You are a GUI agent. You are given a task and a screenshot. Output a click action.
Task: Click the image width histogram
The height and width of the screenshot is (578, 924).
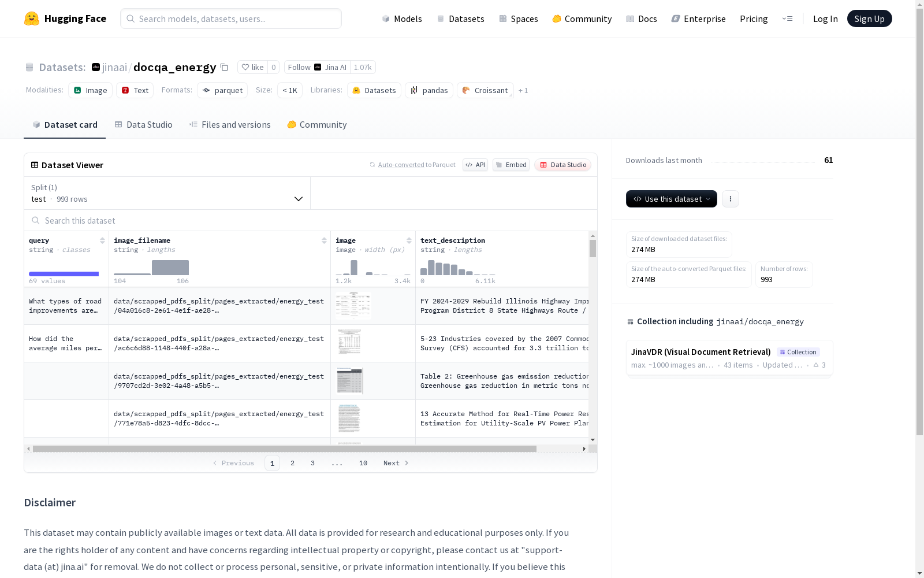click(x=373, y=268)
